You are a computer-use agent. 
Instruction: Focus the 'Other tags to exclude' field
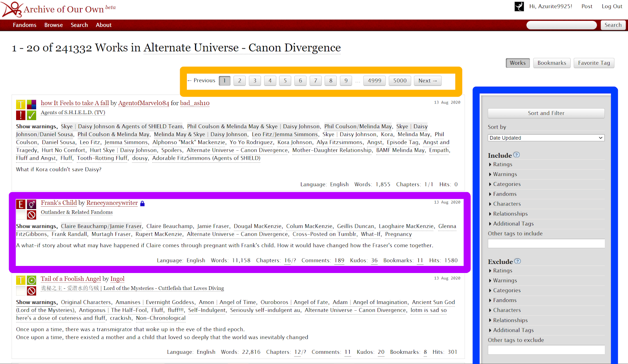point(546,350)
